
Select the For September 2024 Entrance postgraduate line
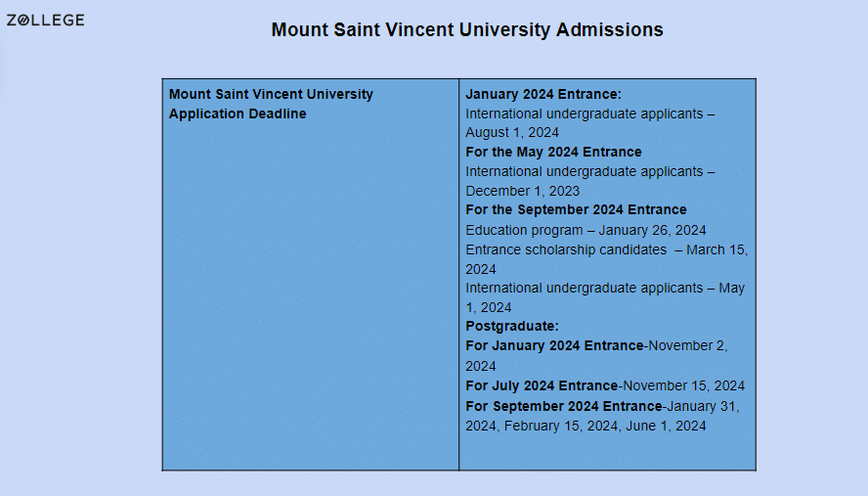coord(602,416)
